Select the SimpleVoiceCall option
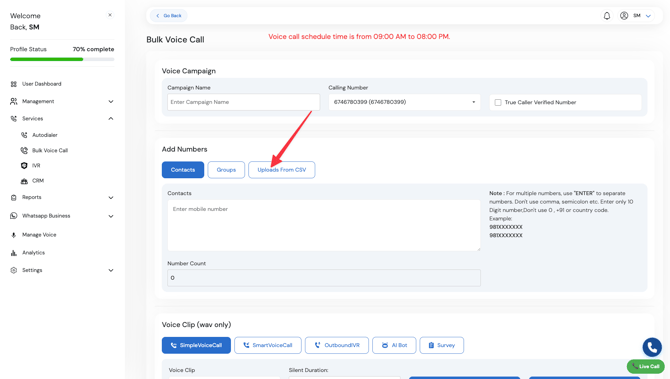670x379 pixels. click(196, 345)
